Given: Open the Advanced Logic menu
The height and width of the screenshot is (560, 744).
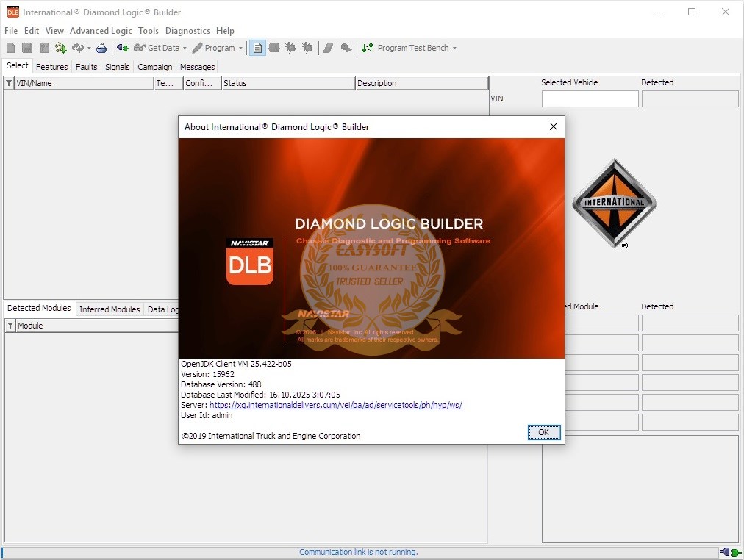Looking at the screenshot, I should click(101, 31).
